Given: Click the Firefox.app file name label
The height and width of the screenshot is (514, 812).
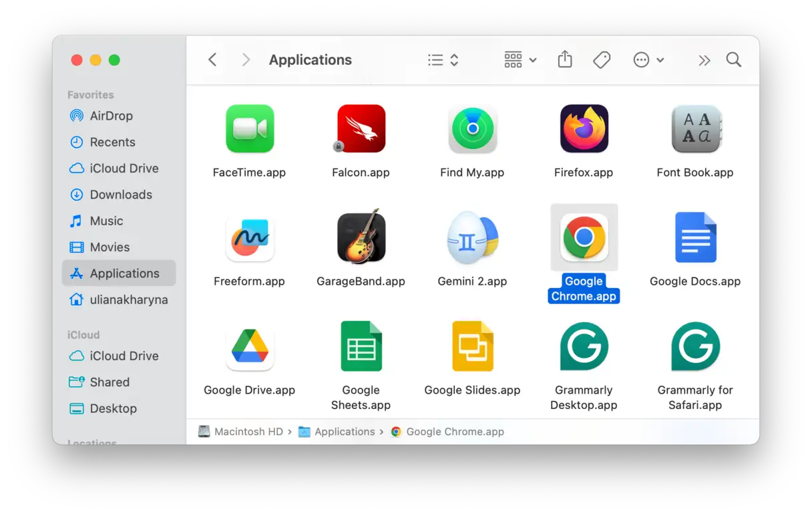Looking at the screenshot, I should coord(584,172).
